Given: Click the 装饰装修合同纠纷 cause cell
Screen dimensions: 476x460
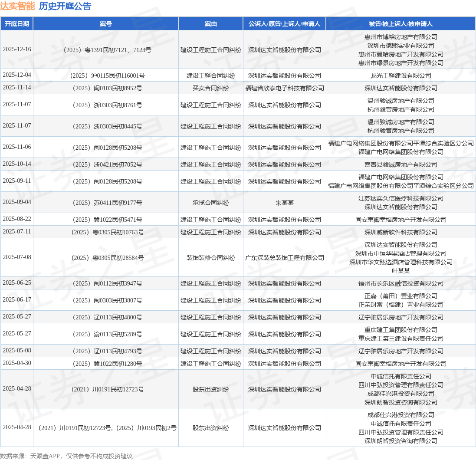Looking at the screenshot, I should point(211,258).
